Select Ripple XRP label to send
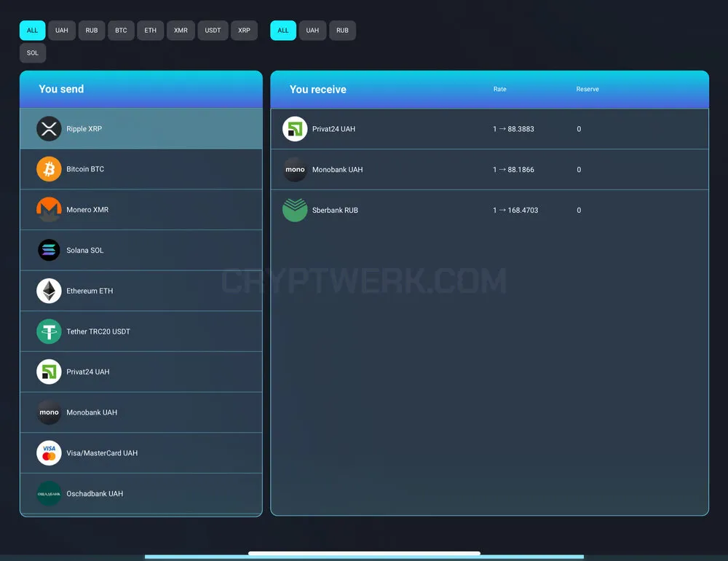The image size is (728, 561). coord(84,129)
